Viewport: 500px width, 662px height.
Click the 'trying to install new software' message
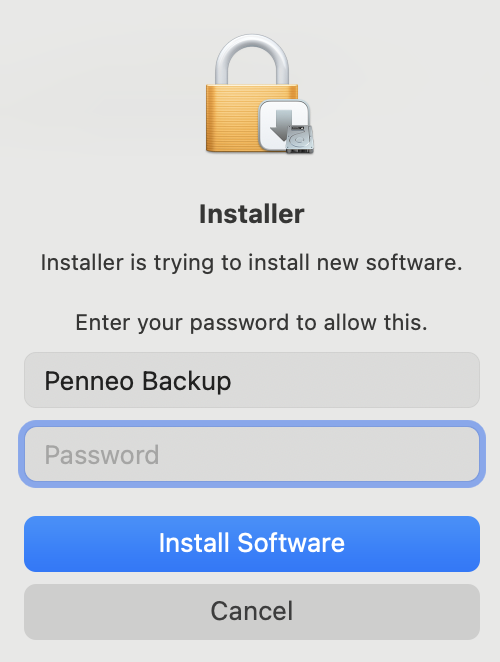(252, 262)
